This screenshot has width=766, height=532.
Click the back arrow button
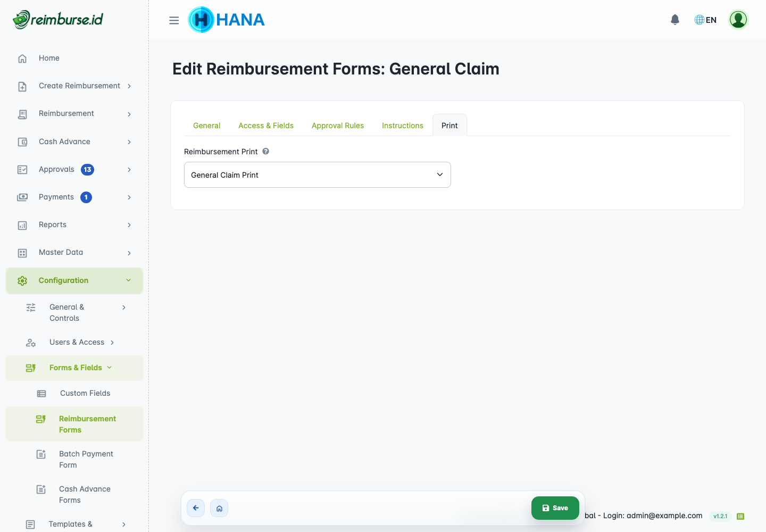pos(196,508)
